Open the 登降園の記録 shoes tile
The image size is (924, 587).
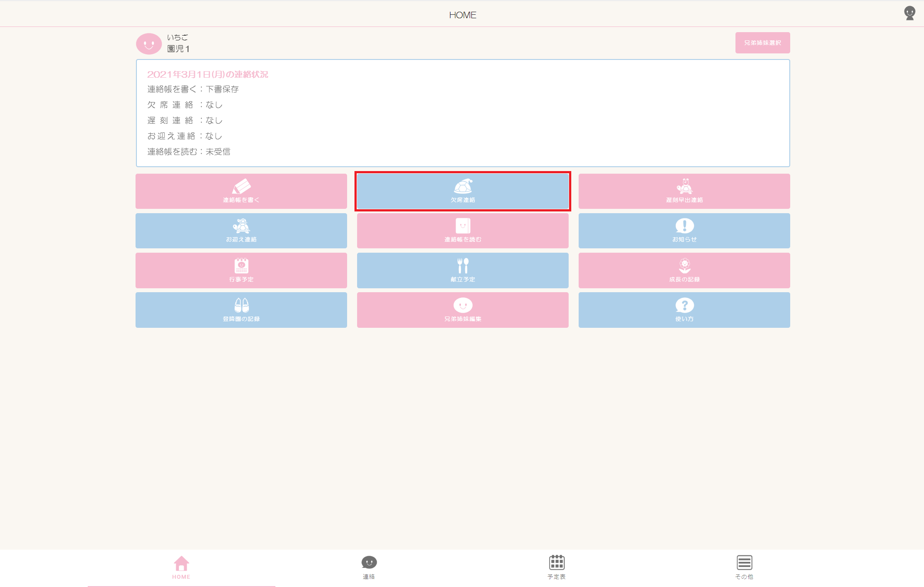point(241,310)
